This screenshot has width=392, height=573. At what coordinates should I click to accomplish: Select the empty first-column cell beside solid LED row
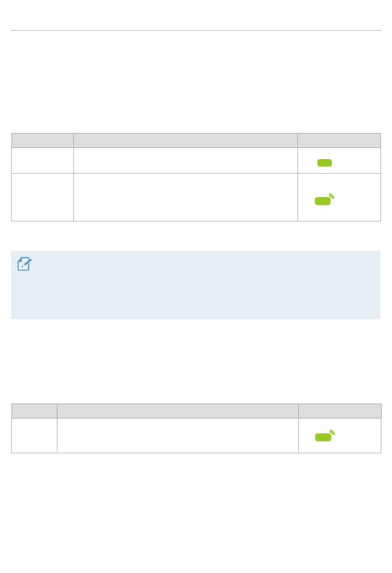point(43,160)
